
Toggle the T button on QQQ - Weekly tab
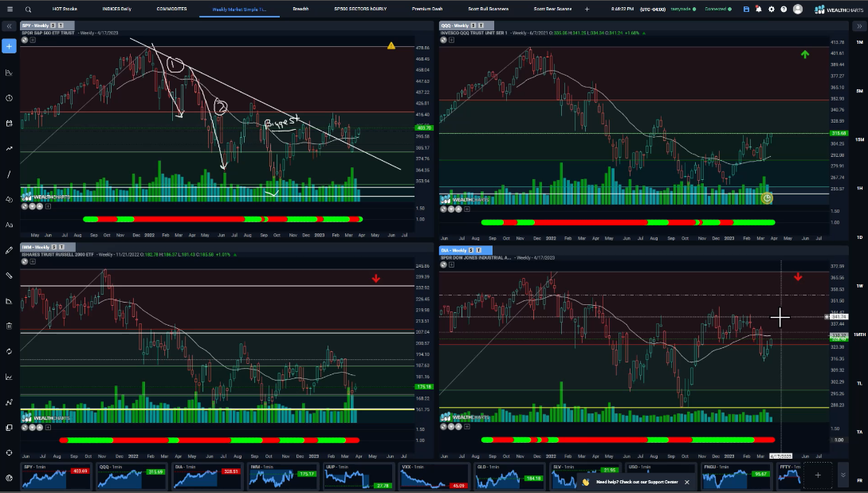[x=481, y=25]
